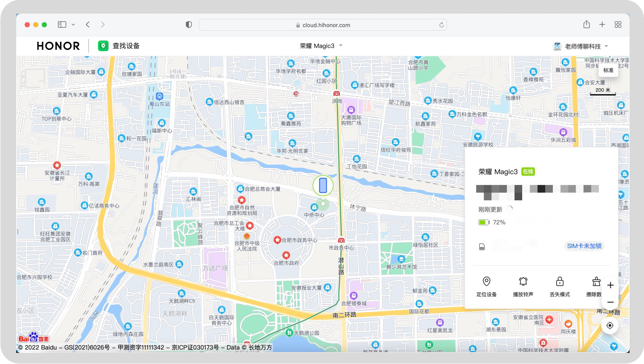
Task: Click the 安徽省长江计量所 red marker
Action: pos(57,165)
